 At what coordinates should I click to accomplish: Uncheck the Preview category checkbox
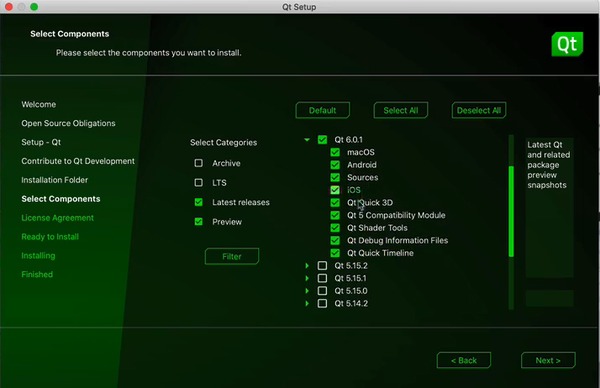(x=199, y=222)
